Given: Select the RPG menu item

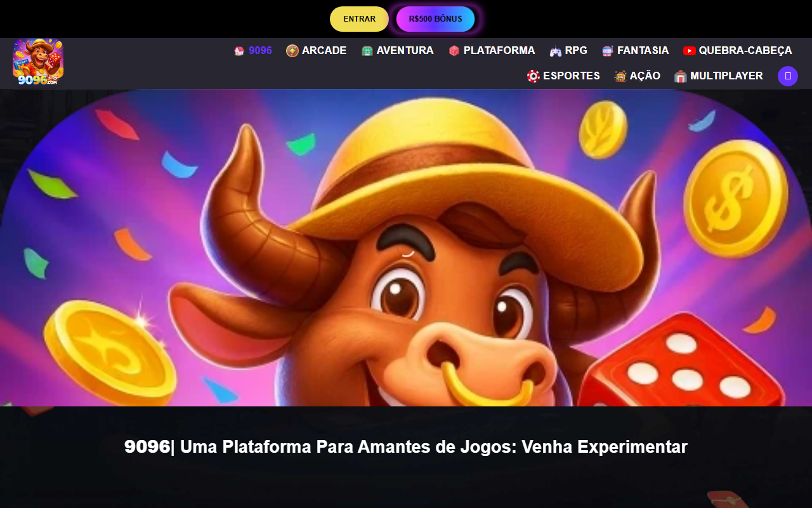Looking at the screenshot, I should (568, 51).
